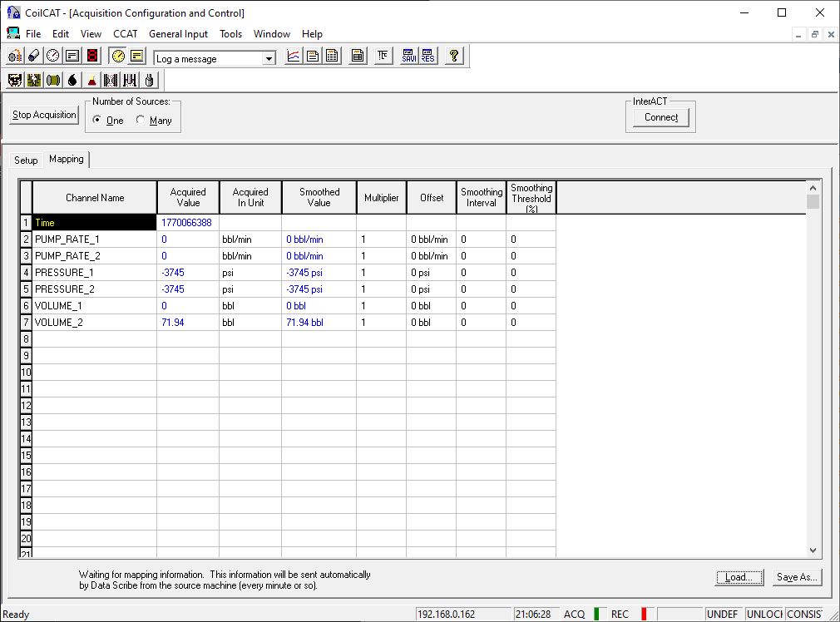Image resolution: width=840 pixels, height=622 pixels.
Task: Click the flask icon on the second toolbar
Action: click(91, 80)
